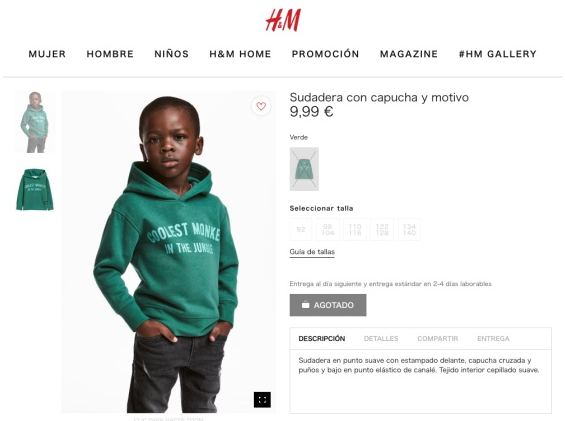Select the flat hoodie thumbnail image
The image size is (565, 421).
pyautogui.click(x=35, y=190)
